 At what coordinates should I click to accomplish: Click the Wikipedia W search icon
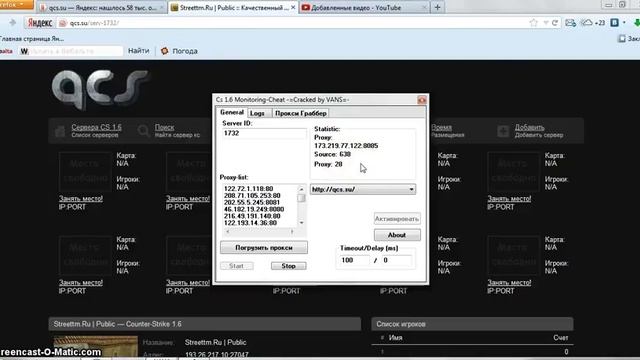point(24,51)
